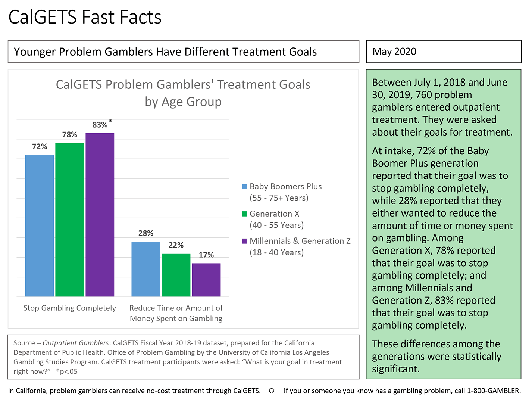Click the Reduce Time or Amount axis label
This screenshot has width=532, height=410.
[176, 313]
